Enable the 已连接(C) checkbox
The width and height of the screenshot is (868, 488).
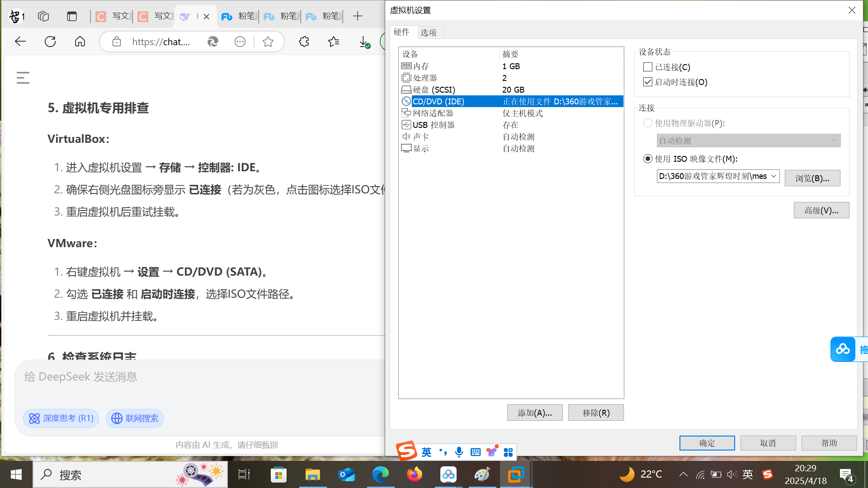[647, 67]
